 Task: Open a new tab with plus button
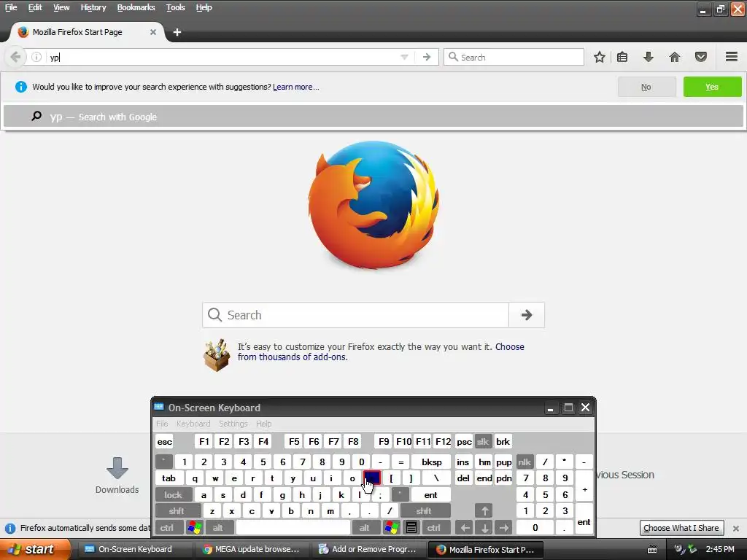click(177, 32)
